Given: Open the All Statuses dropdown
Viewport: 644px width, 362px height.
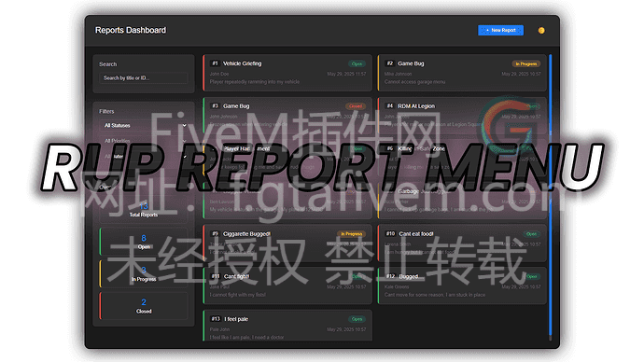Looking at the screenshot, I should point(144,125).
